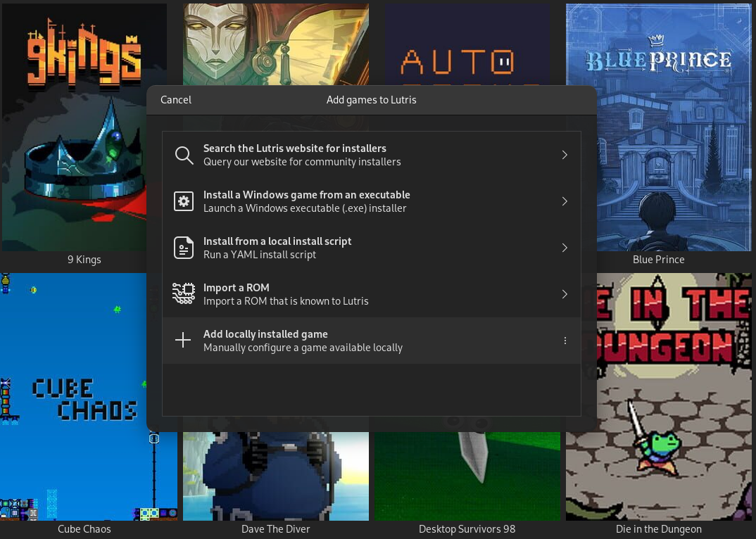Select the masked face game cover in library

[x=276, y=44]
